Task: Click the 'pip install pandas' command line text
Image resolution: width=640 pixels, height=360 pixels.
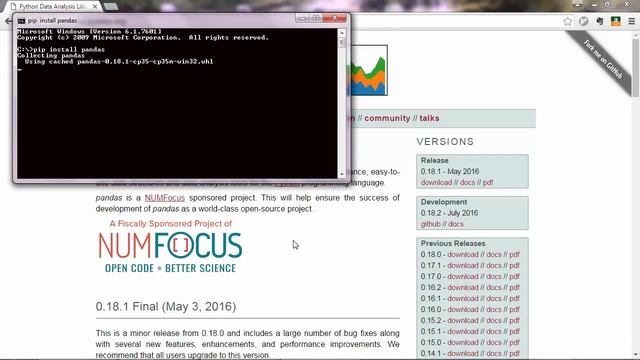Action: pos(69,49)
